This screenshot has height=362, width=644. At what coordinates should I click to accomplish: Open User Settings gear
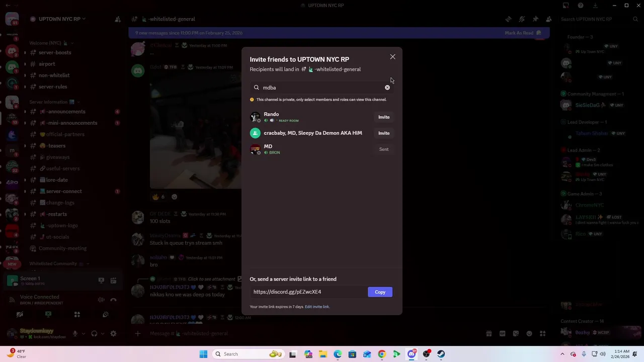click(113, 333)
